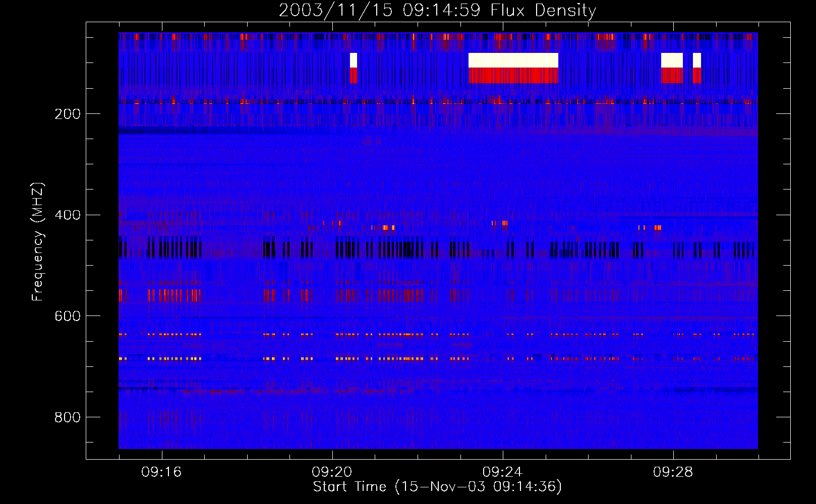The width and height of the screenshot is (816, 504).
Task: Click the narrow white burst block near 09:20
Action: [x=354, y=60]
